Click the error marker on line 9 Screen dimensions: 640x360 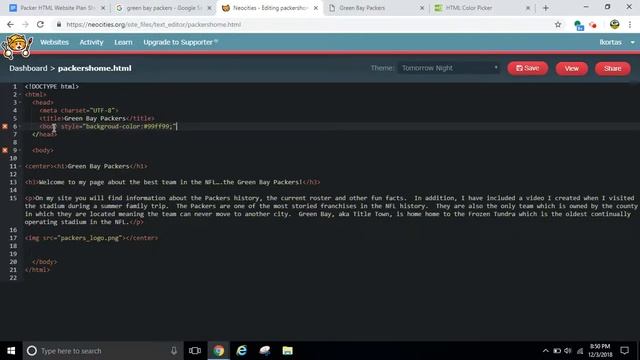click(5, 150)
